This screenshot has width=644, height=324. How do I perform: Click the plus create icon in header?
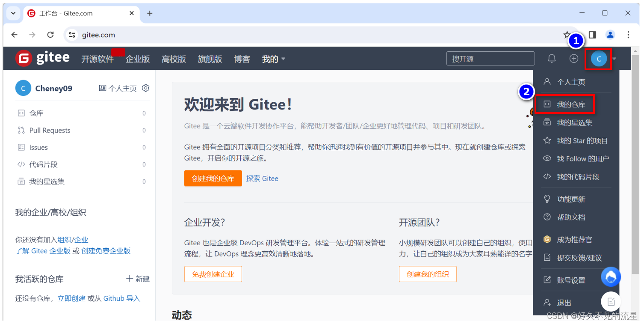574,59
